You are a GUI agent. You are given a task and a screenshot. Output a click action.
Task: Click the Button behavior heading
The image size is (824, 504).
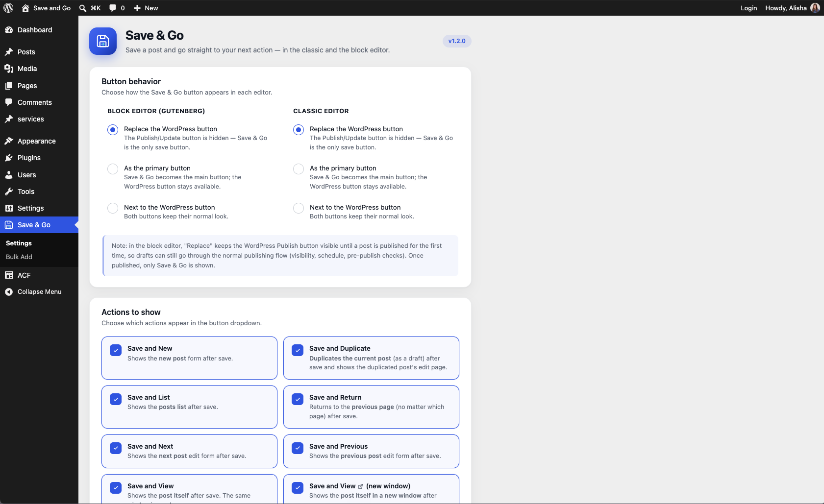131,81
